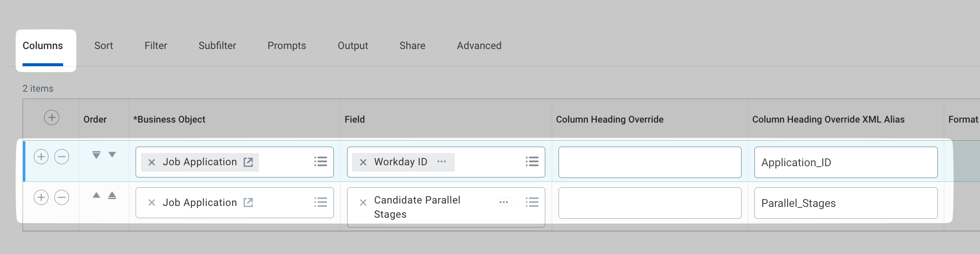Open prompt list for first Business Object
The image size is (980, 254).
pyautogui.click(x=321, y=162)
